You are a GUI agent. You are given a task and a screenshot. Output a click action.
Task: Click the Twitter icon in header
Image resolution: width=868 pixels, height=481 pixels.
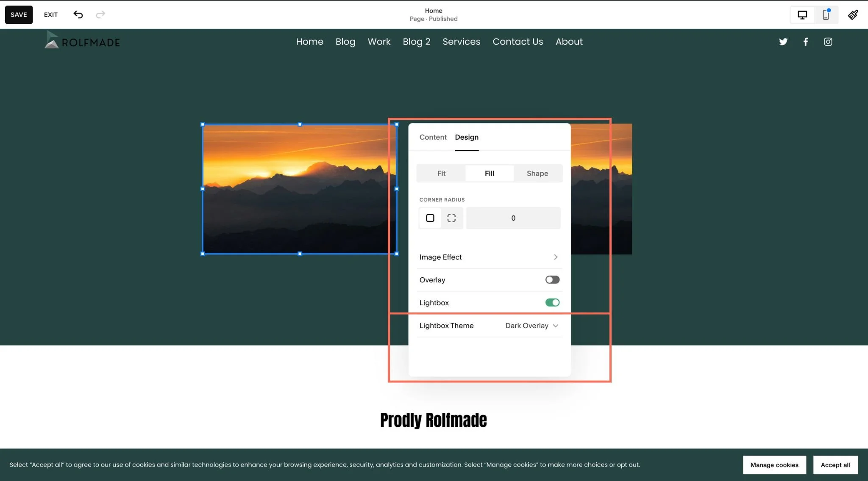click(783, 41)
